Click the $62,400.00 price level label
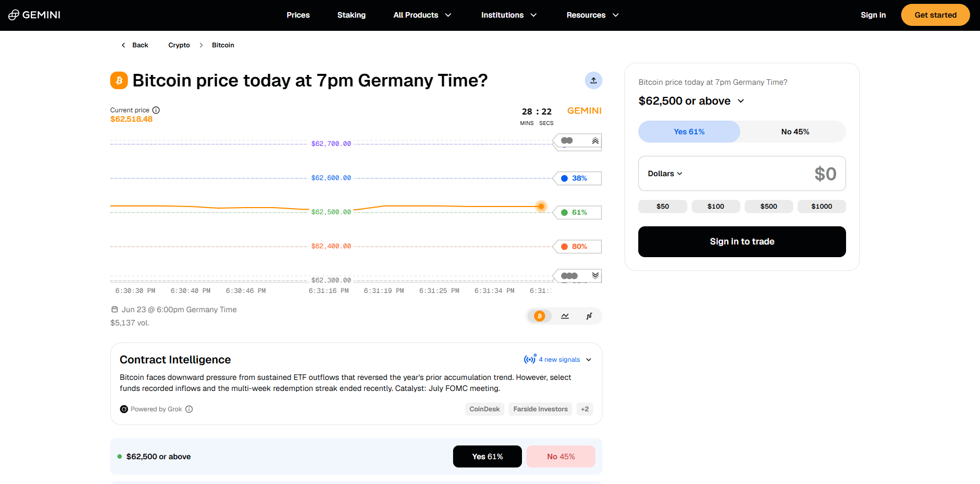 331,246
